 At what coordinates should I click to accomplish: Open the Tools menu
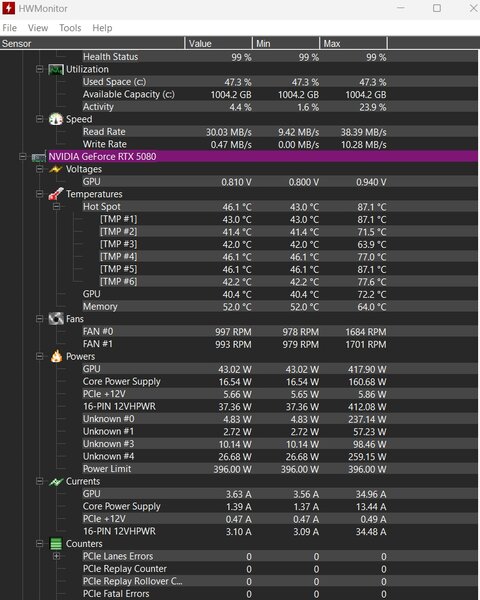click(70, 28)
